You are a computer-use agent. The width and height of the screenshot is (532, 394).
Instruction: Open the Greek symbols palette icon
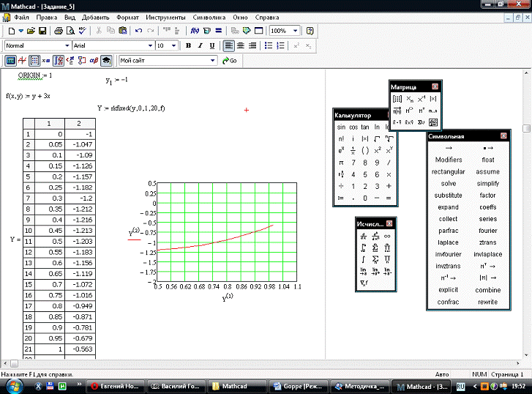point(93,60)
